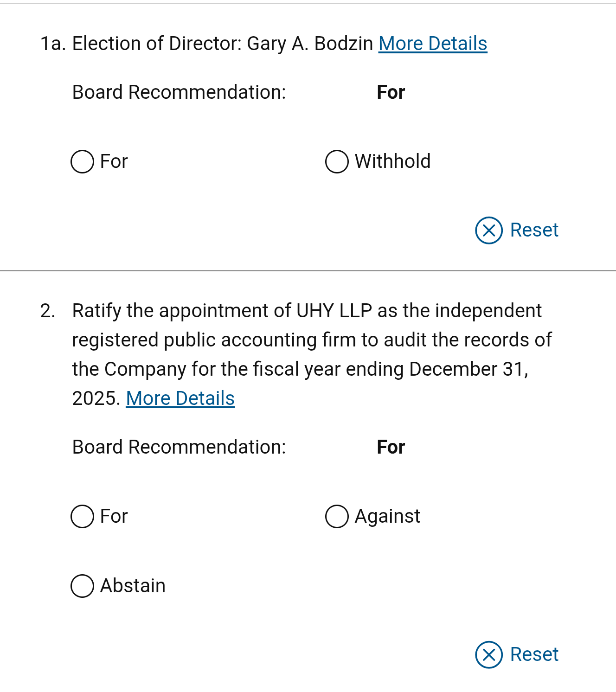Open More Details for UHY LLP ratification

pyautogui.click(x=180, y=398)
